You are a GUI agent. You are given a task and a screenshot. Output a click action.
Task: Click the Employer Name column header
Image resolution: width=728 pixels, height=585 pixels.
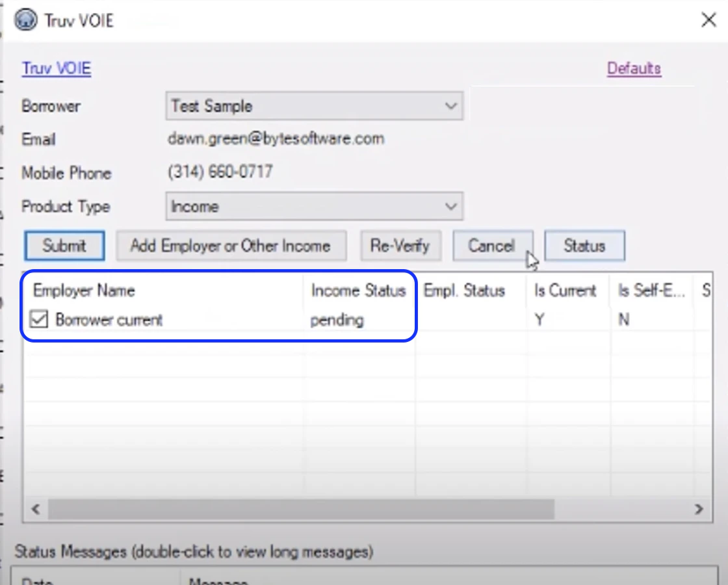(83, 291)
